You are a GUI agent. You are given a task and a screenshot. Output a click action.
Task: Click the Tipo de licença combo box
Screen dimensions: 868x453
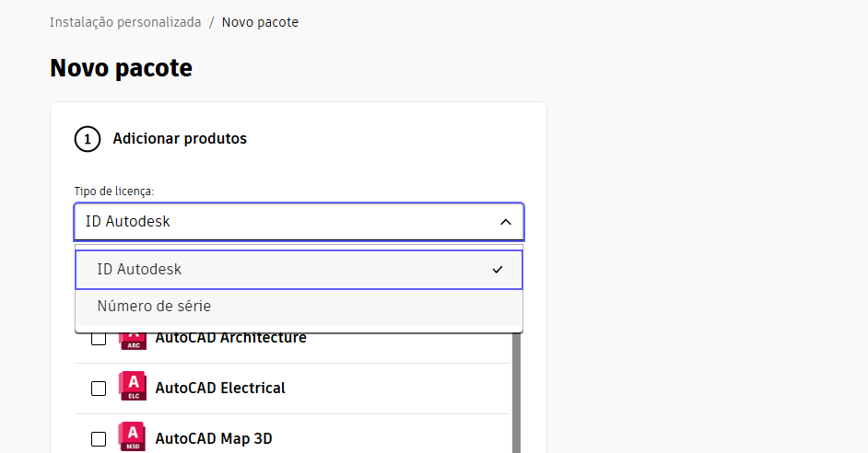click(299, 222)
